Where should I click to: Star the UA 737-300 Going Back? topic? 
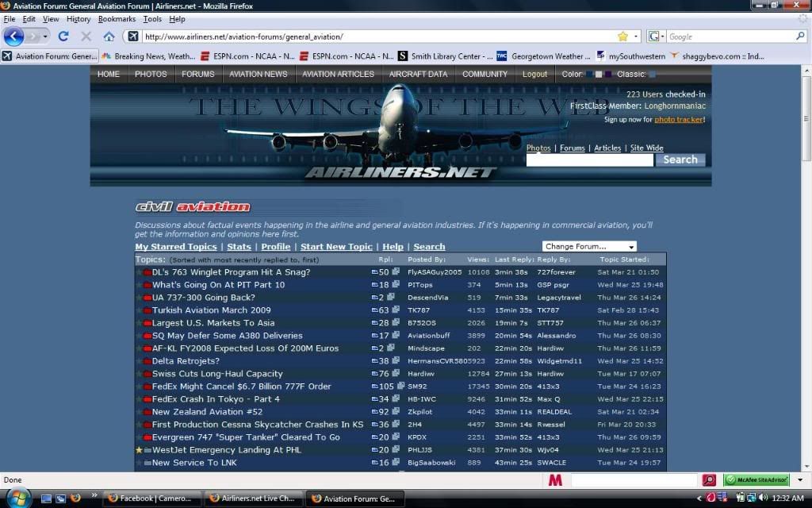(x=139, y=298)
